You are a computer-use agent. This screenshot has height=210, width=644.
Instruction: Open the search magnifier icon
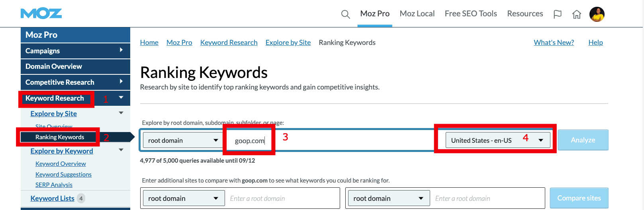pyautogui.click(x=345, y=14)
